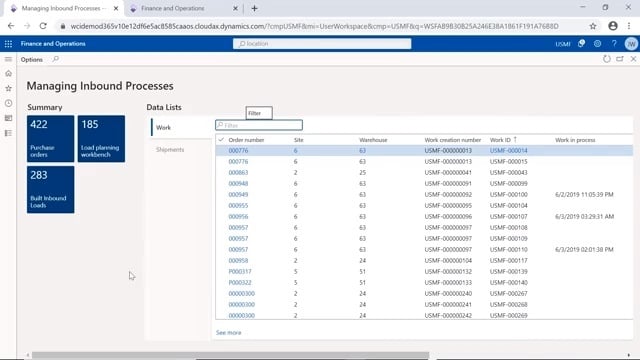The height and width of the screenshot is (360, 640).
Task: Bookmark this page with the star icon
Action: click(x=593, y=26)
